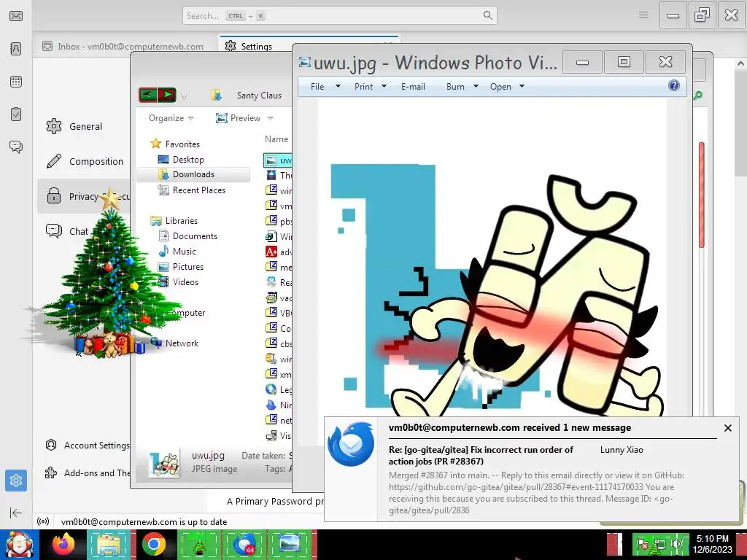Image resolution: width=747 pixels, height=560 pixels.
Task: Click the Explorer back arrow button
Action: [x=147, y=95]
